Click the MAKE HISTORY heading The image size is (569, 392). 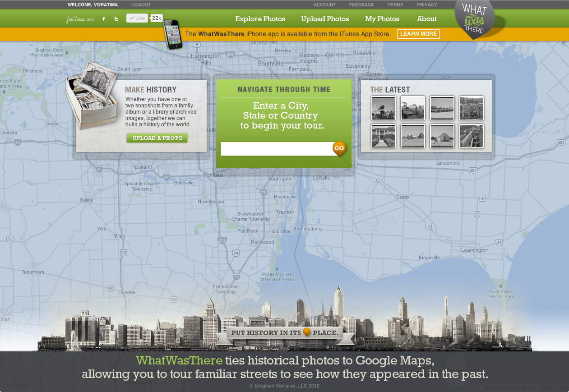pos(151,90)
